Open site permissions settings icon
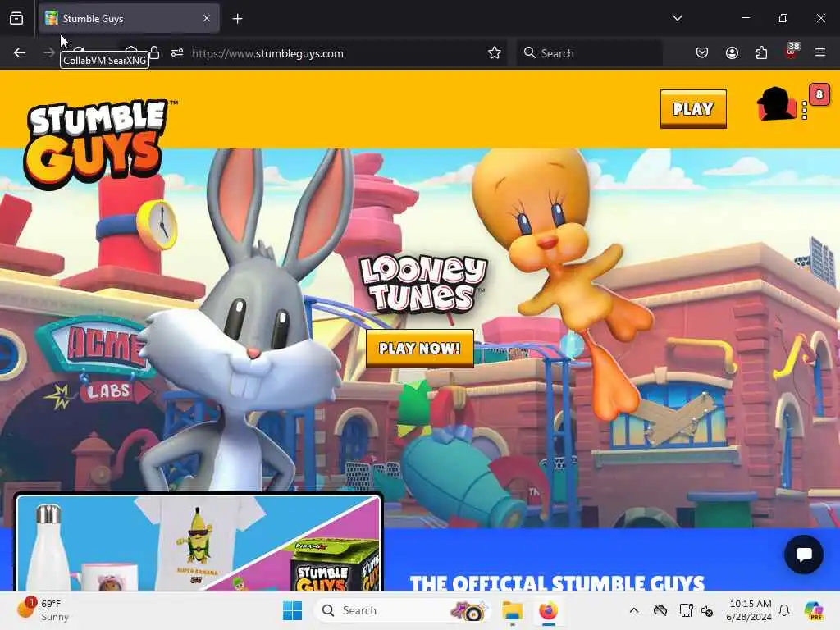The image size is (840, 630). pos(177,53)
